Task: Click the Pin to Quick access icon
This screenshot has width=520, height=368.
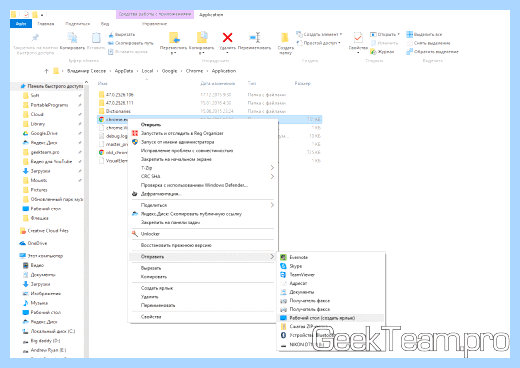Action: tap(35, 37)
